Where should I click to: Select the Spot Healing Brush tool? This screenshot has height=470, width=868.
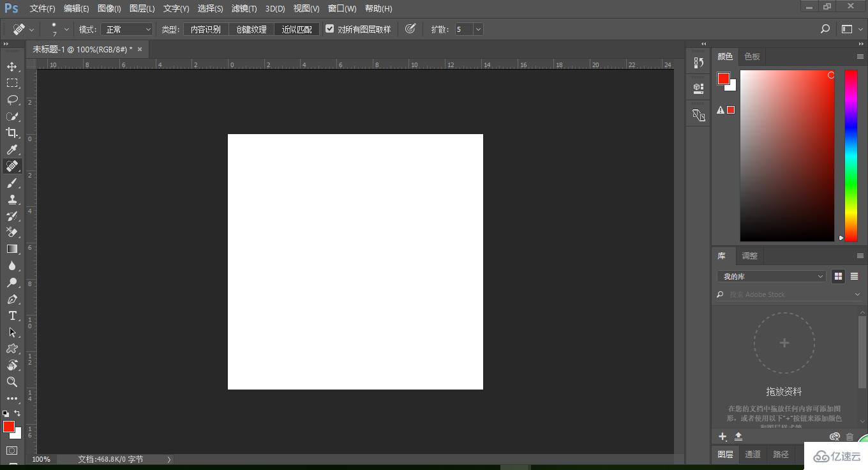click(x=12, y=166)
